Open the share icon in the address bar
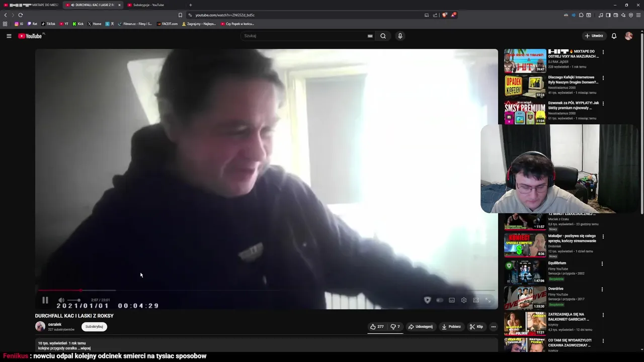This screenshot has height=362, width=644. pyautogui.click(x=435, y=15)
